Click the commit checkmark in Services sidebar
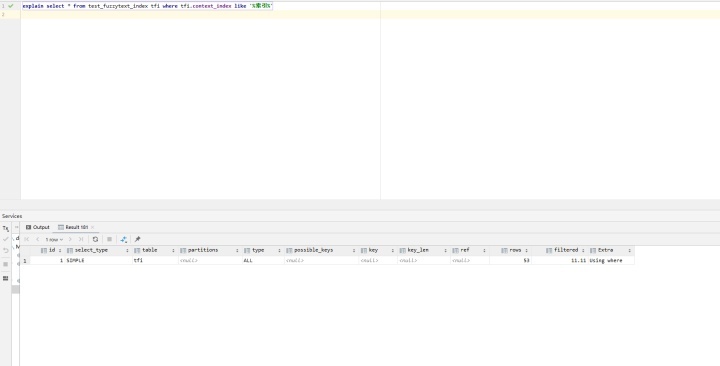Viewport: 720px width, 366px height. pos(6,239)
